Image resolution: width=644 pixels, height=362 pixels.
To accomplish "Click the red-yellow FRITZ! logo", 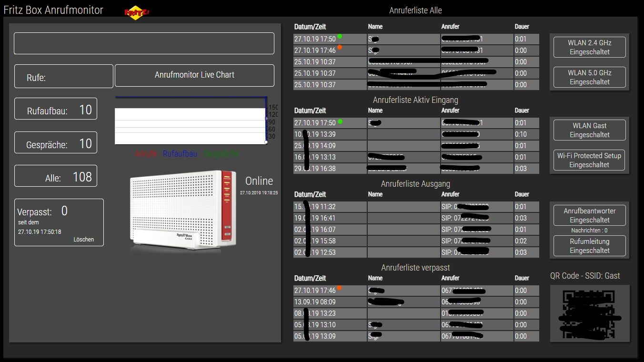I will pyautogui.click(x=136, y=13).
